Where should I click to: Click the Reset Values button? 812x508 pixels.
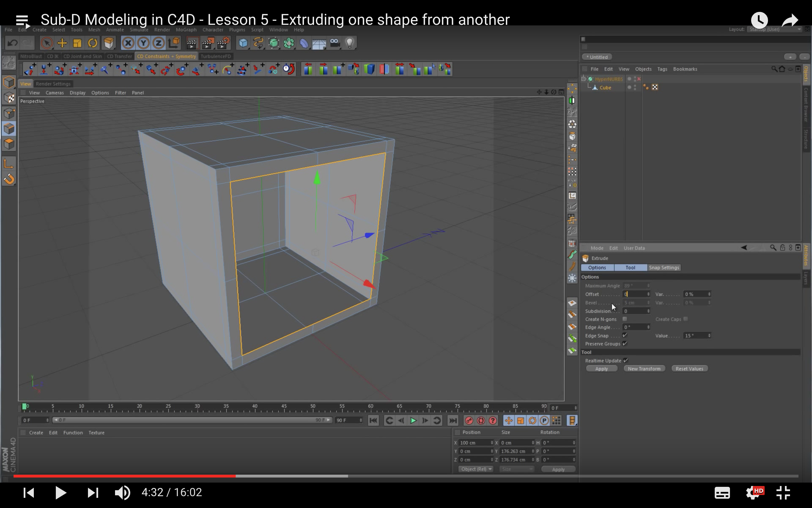pyautogui.click(x=689, y=369)
